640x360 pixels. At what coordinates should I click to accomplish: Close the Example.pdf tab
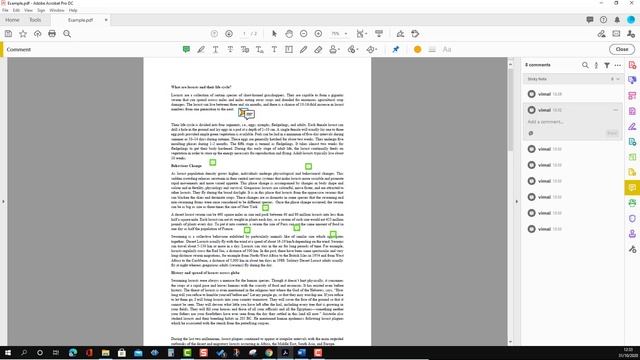pos(106,20)
